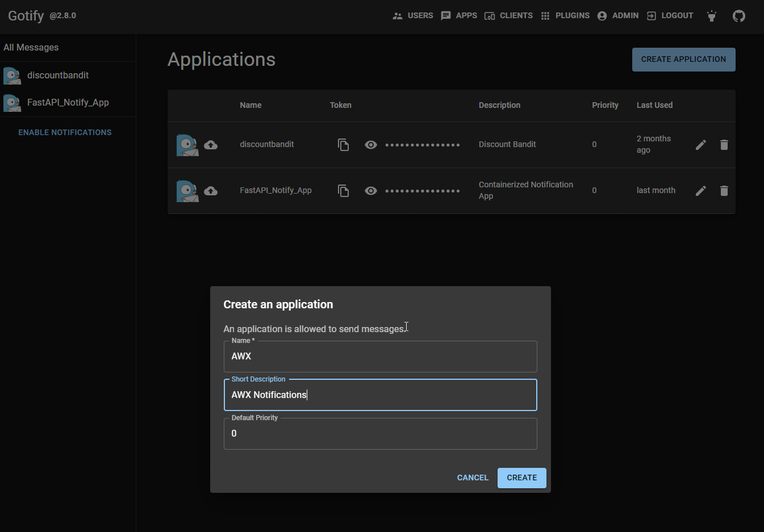The image size is (764, 532).
Task: Delete FastAPI_Notify_App with the trash icon
Action: click(724, 190)
